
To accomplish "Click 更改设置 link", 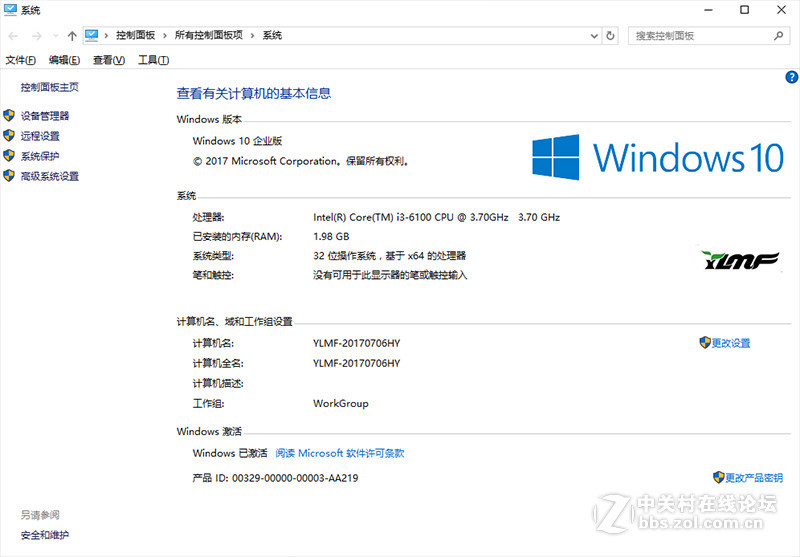I will (731, 343).
